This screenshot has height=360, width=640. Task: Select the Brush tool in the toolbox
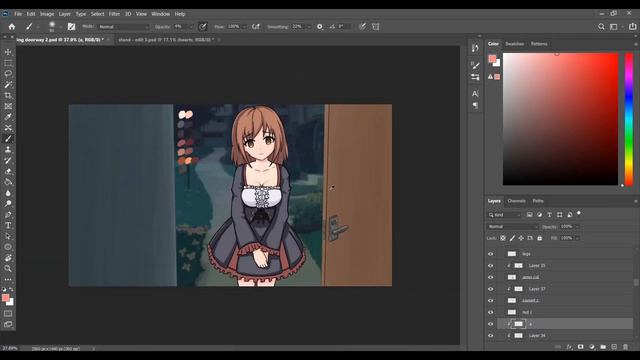tap(8, 139)
